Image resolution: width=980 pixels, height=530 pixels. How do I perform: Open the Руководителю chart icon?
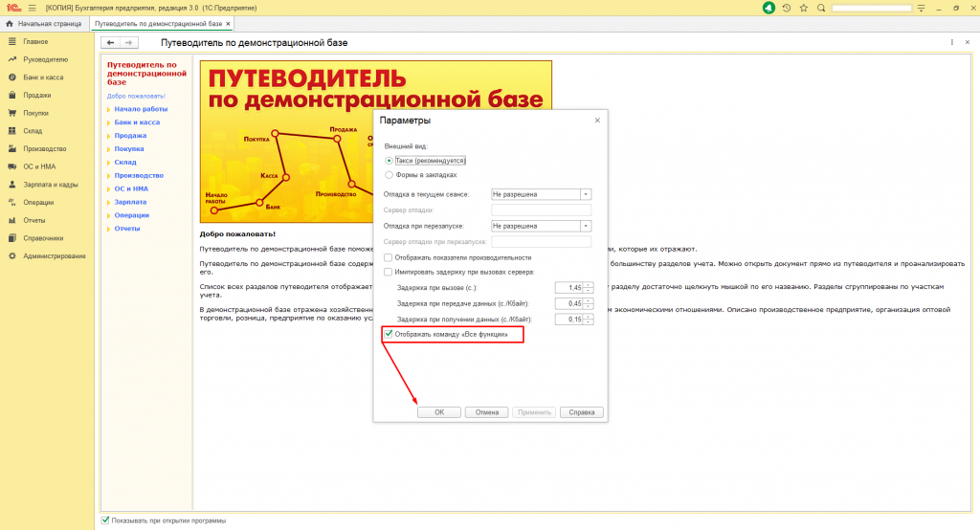(11, 59)
